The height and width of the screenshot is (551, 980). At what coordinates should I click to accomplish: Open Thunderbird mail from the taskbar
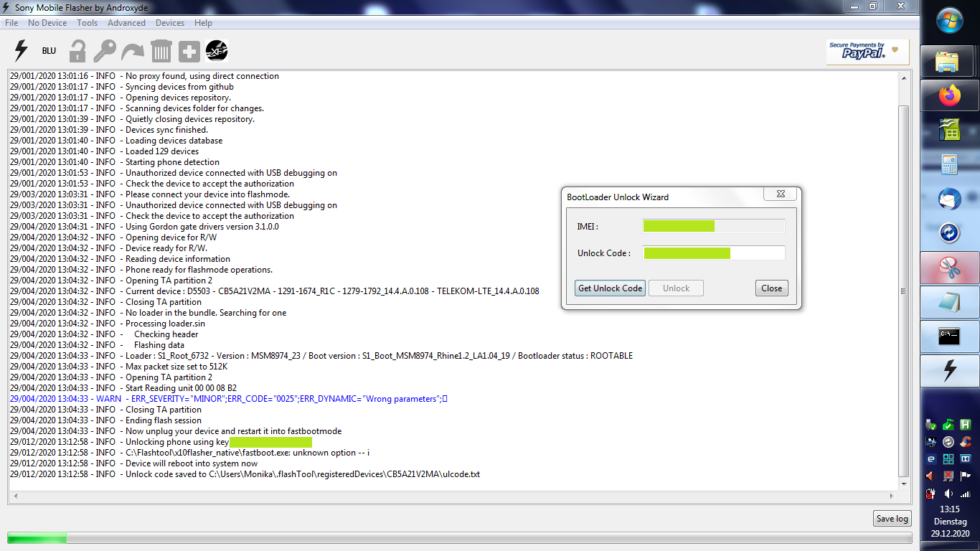pyautogui.click(x=950, y=199)
